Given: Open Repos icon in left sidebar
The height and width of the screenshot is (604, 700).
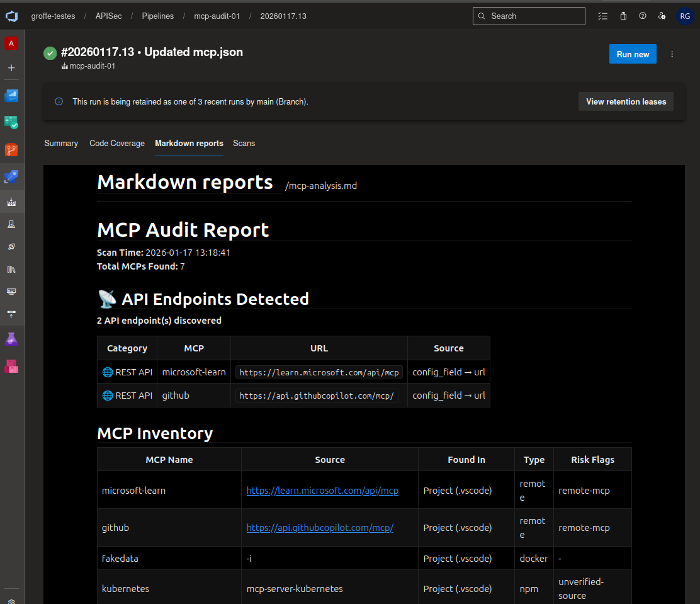Looking at the screenshot, I should coord(11,149).
